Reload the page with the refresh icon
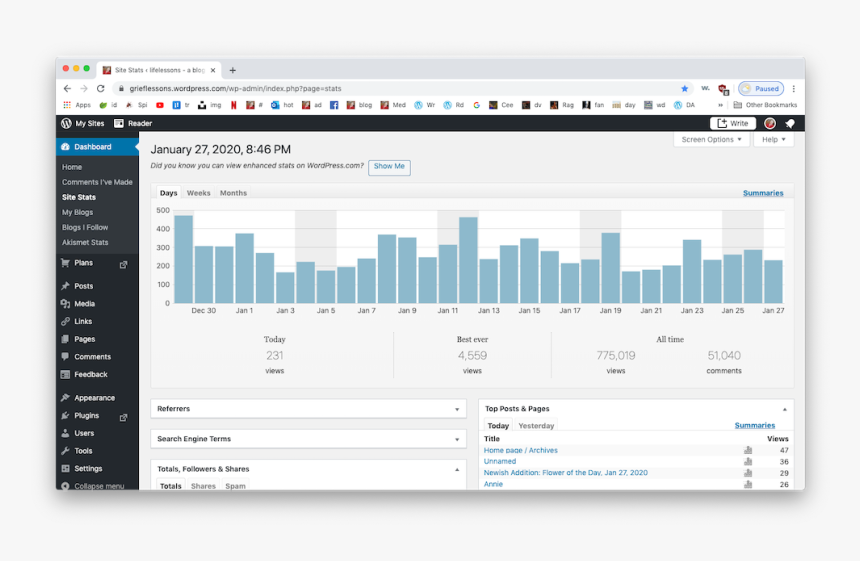The width and height of the screenshot is (860, 561). (x=101, y=89)
